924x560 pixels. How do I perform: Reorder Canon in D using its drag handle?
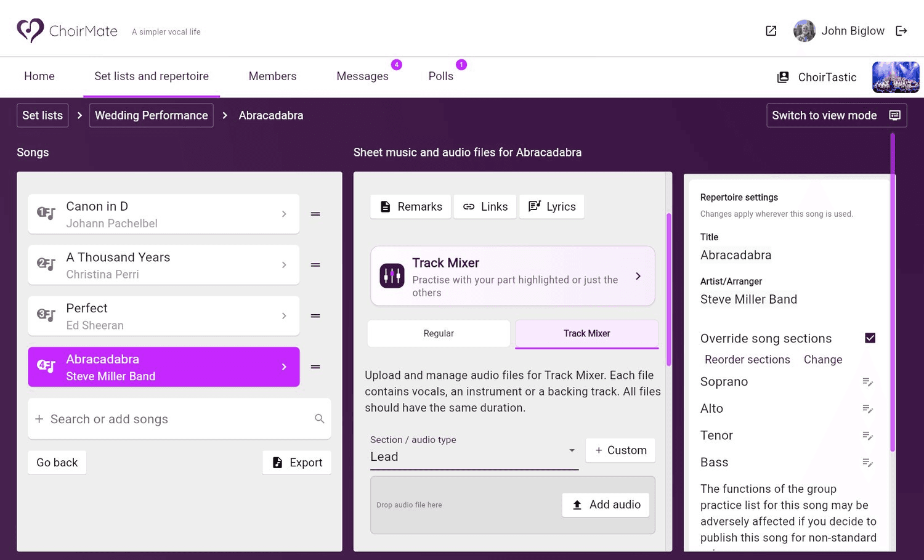pyautogui.click(x=315, y=214)
